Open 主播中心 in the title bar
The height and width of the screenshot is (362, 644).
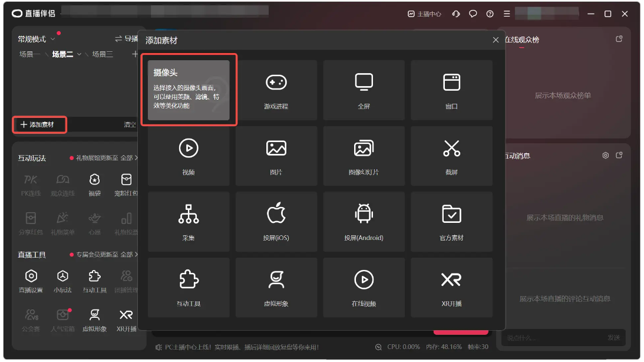[x=424, y=14]
